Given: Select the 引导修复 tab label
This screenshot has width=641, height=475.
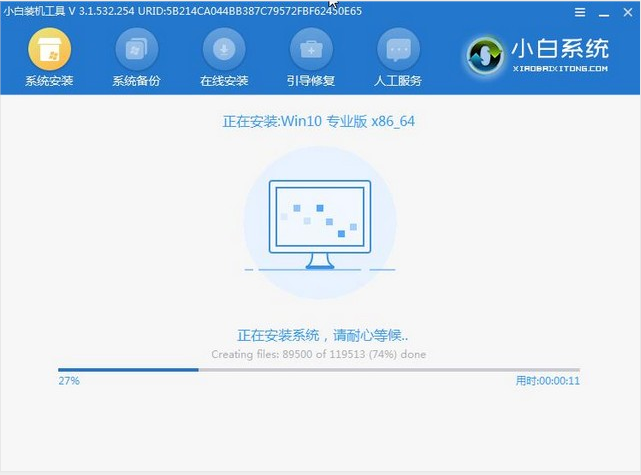Looking at the screenshot, I should [x=311, y=80].
